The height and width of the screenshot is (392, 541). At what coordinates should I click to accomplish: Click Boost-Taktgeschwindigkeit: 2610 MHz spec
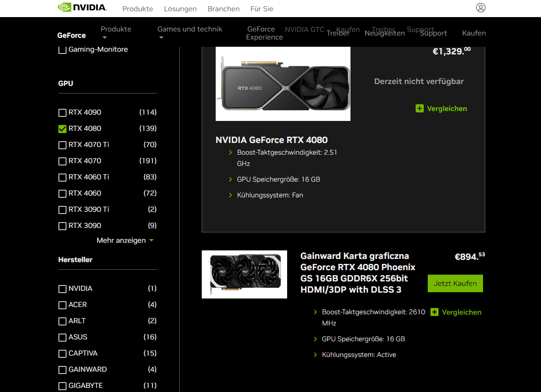(374, 318)
